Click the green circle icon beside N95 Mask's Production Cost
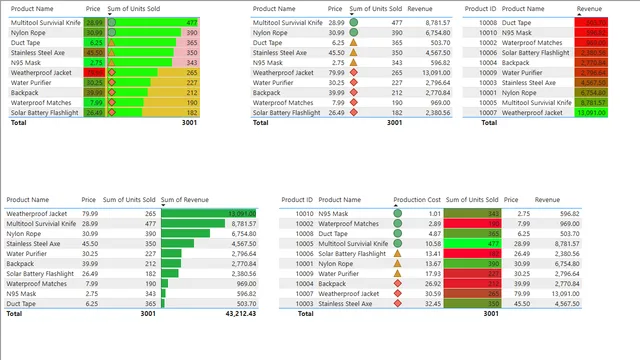Viewport: 640px width, 360px height. coord(398,213)
